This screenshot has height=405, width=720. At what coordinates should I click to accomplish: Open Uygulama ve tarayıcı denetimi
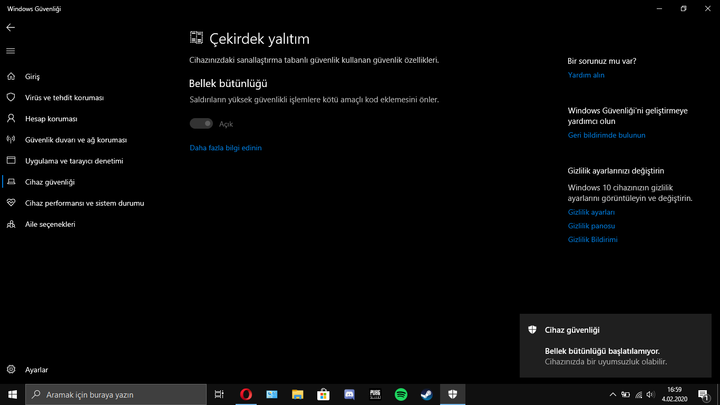tap(74, 161)
